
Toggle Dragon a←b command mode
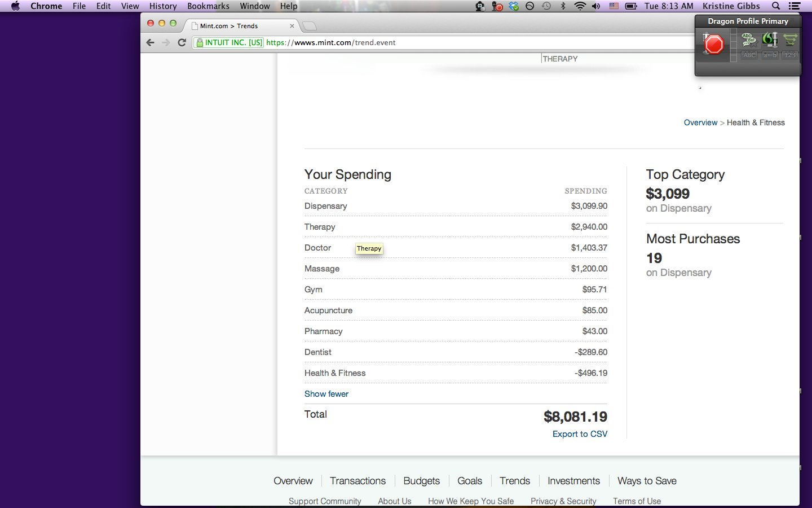770,55
